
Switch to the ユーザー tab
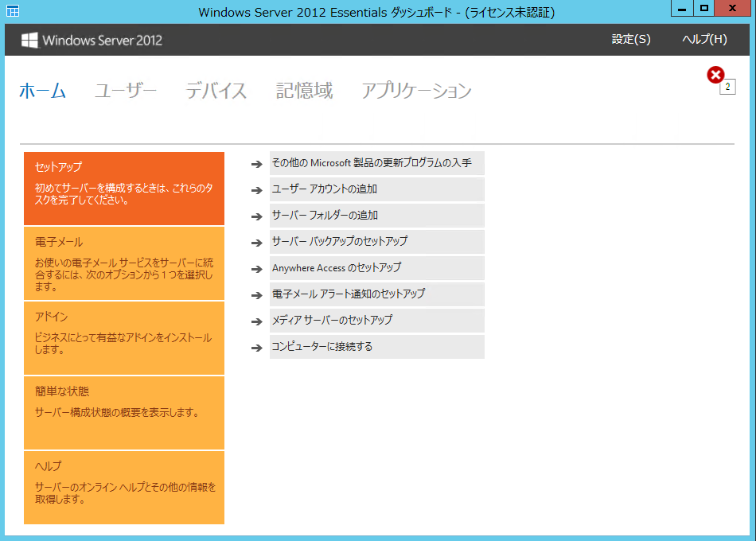[126, 91]
